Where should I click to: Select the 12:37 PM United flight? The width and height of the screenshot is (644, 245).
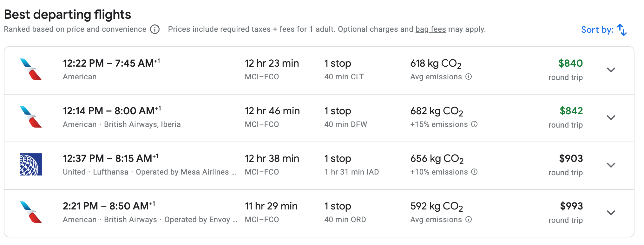(x=319, y=166)
